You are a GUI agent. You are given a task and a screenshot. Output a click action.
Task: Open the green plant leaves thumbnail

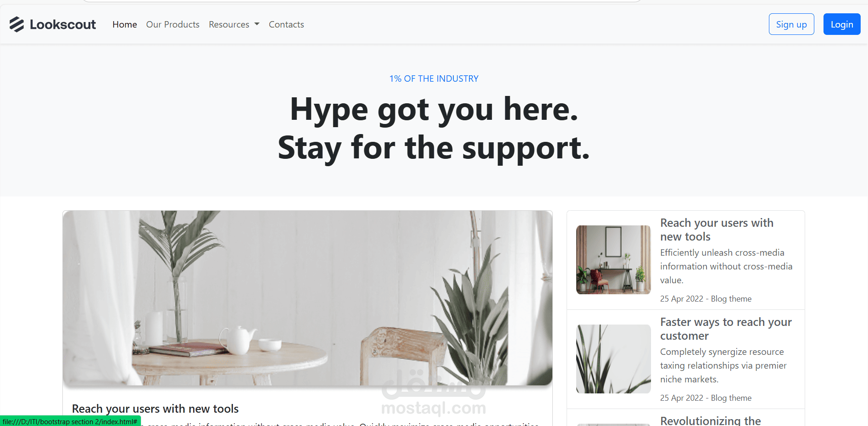(613, 359)
